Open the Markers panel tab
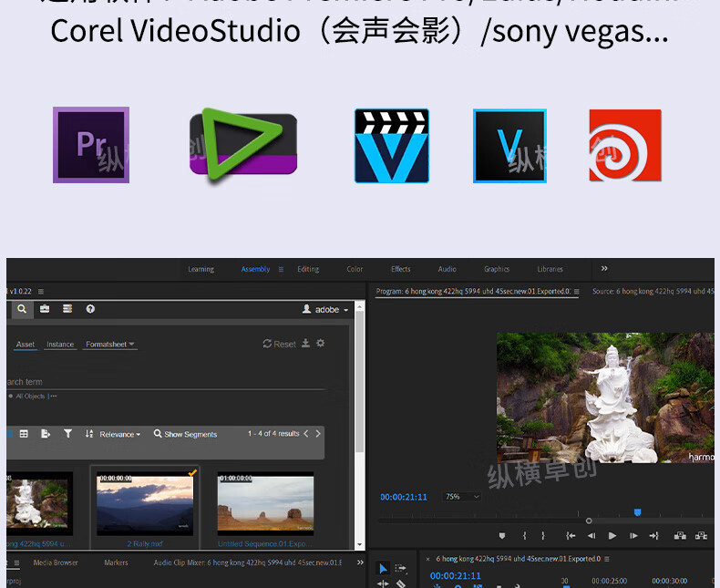 (x=116, y=562)
